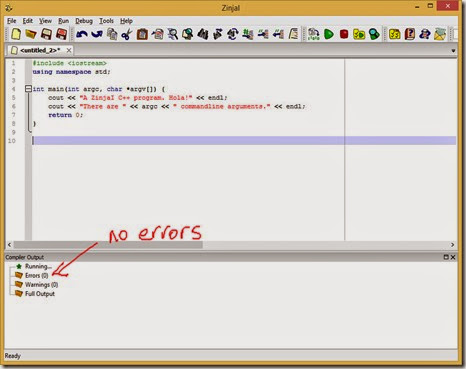Click the document sheet toolbar icon
466x369 pixels.
(x=293, y=34)
